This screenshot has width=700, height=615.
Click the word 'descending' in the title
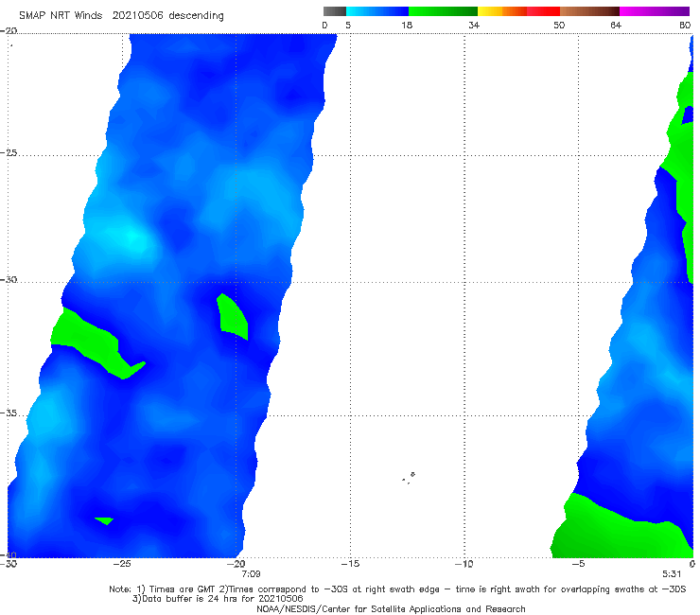(197, 16)
